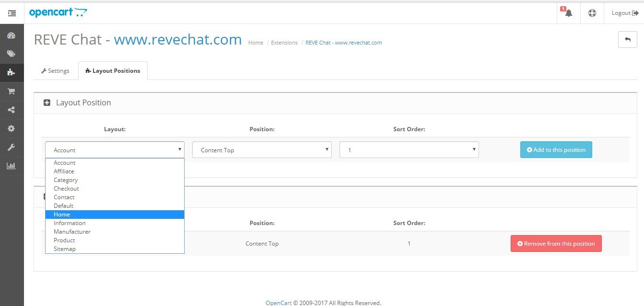The height and width of the screenshot is (306, 644).
Task: Pick Category in the layout list
Action: (115, 180)
